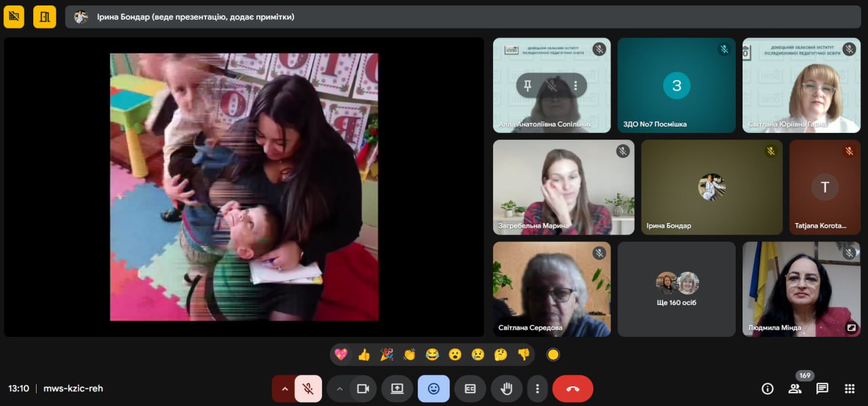Choose the yellow emoji skin tone swatch
This screenshot has height=406, width=868.
tap(553, 354)
